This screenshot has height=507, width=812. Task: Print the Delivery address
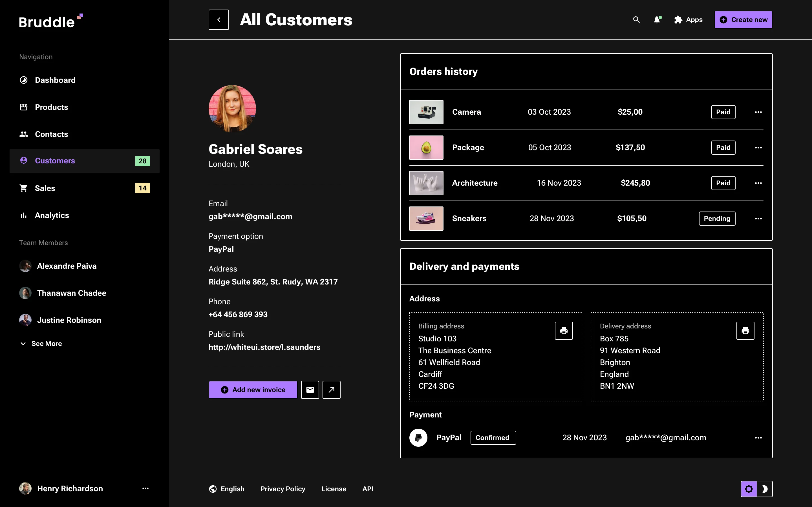tap(745, 331)
